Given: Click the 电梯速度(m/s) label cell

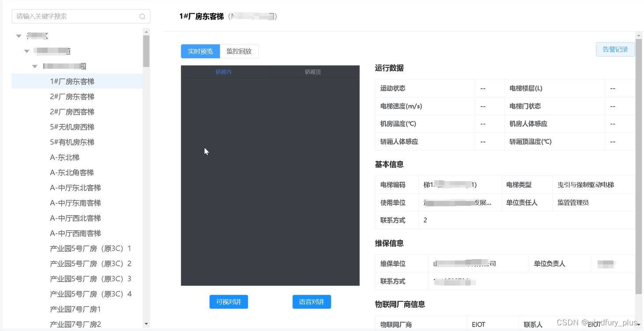Looking at the screenshot, I should [x=425, y=106].
